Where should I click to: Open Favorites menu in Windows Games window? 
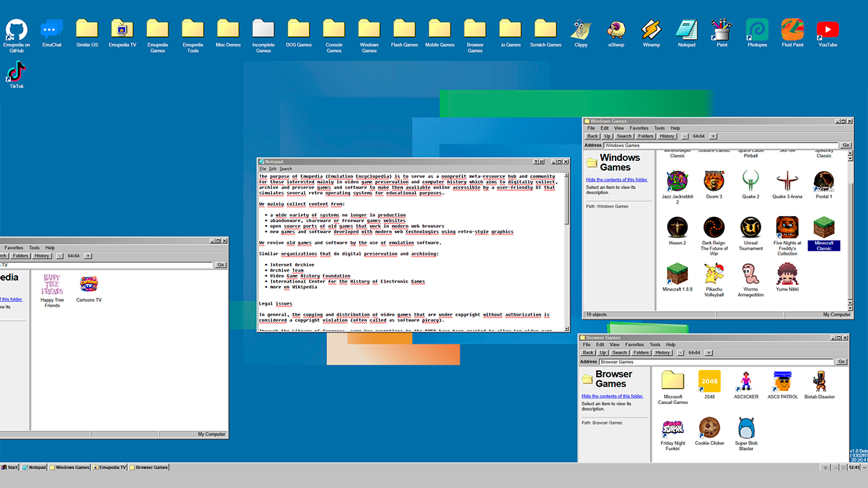coord(639,128)
